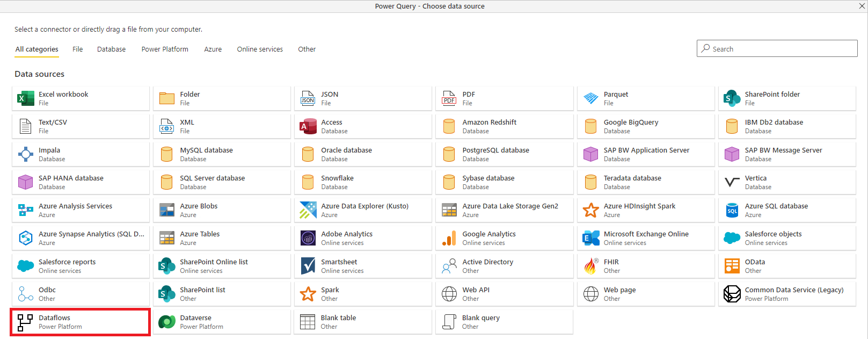Select the SQL Server database connector
This screenshot has height=339, width=868.
pos(222,182)
